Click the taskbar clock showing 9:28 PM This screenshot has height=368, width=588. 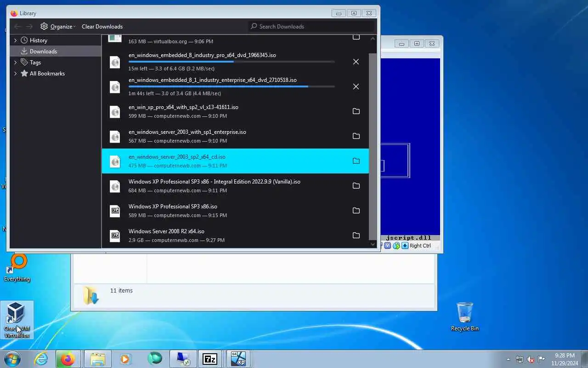[565, 359]
